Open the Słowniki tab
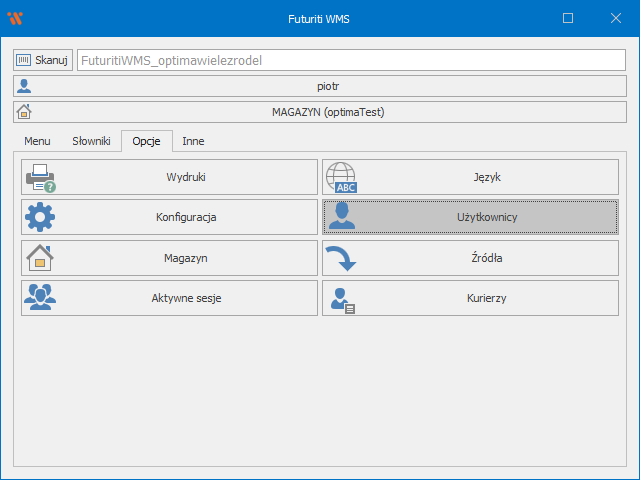 [x=91, y=142]
